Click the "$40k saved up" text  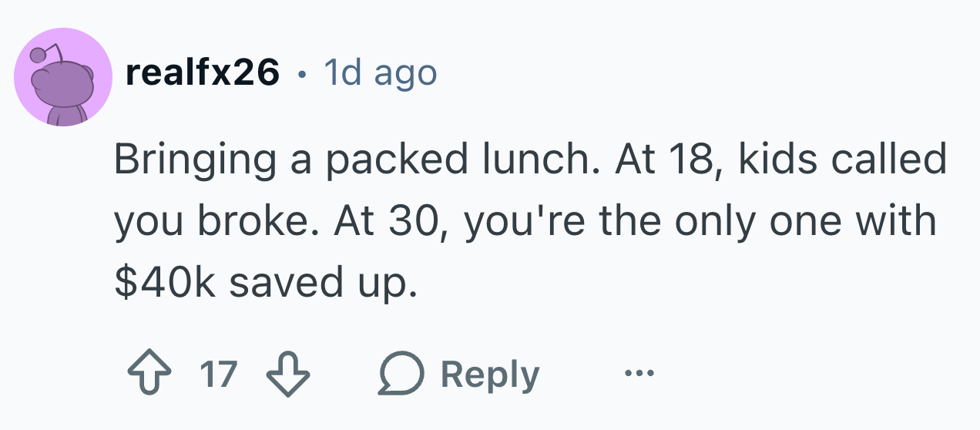pyautogui.click(x=265, y=284)
